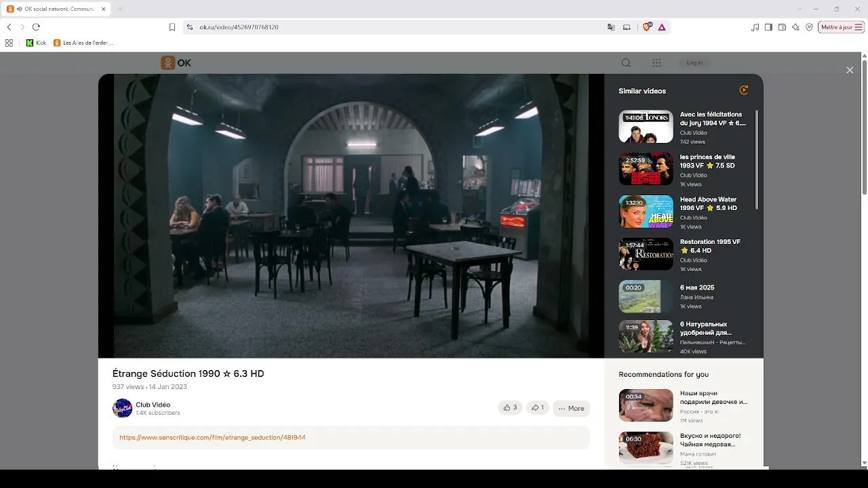868x488 pixels.
Task: Open the 6 мая 2025 video thumbnail
Action: click(x=646, y=296)
